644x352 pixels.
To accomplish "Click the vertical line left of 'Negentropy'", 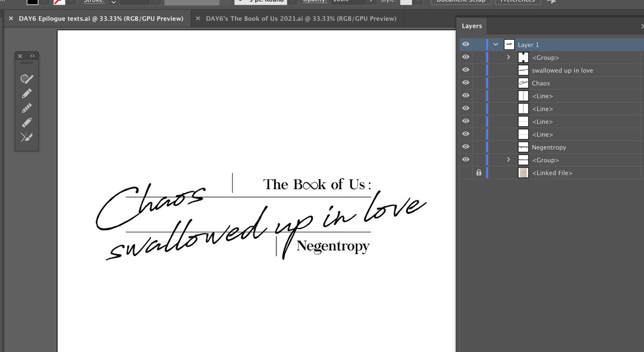I will (276, 247).
